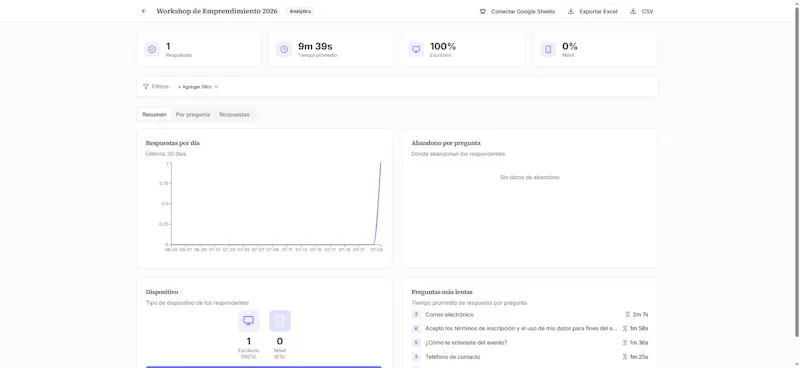Click the Conectar Google Sheets button

pyautogui.click(x=517, y=11)
